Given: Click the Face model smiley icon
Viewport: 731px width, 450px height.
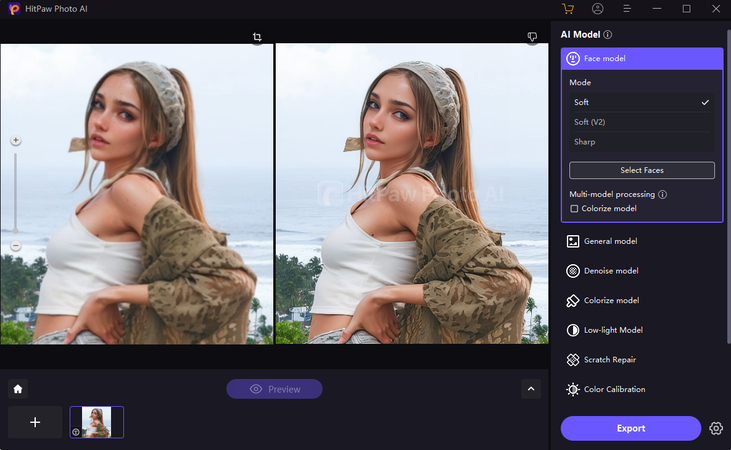Looking at the screenshot, I should pyautogui.click(x=572, y=59).
